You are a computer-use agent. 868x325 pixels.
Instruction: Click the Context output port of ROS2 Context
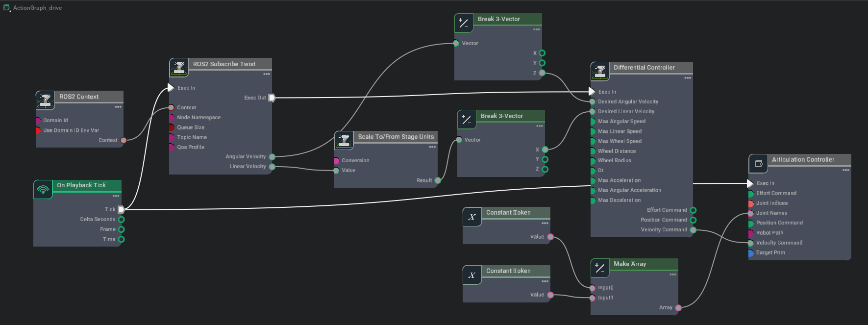(x=124, y=140)
